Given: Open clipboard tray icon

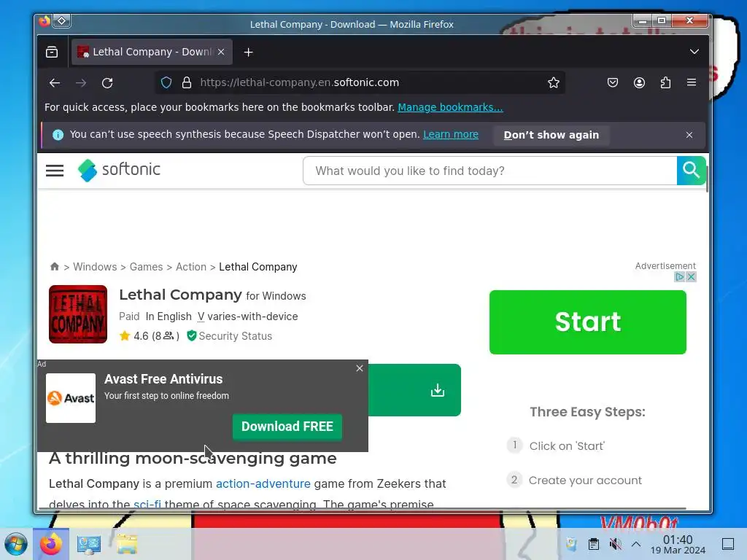Looking at the screenshot, I should click(594, 544).
